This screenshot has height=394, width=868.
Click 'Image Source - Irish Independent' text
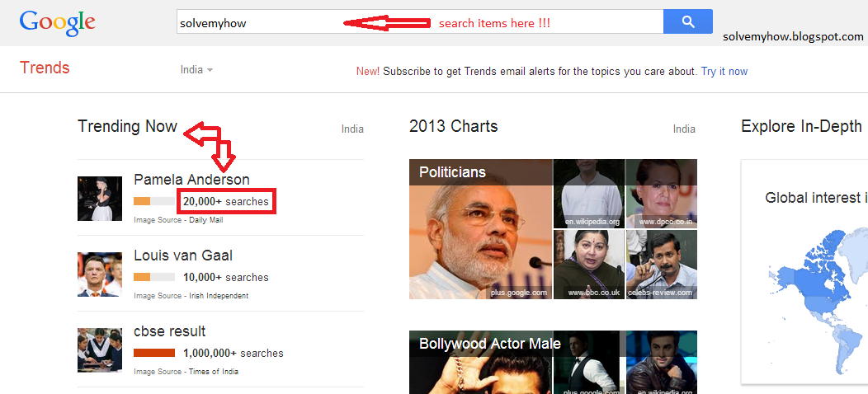click(191, 296)
